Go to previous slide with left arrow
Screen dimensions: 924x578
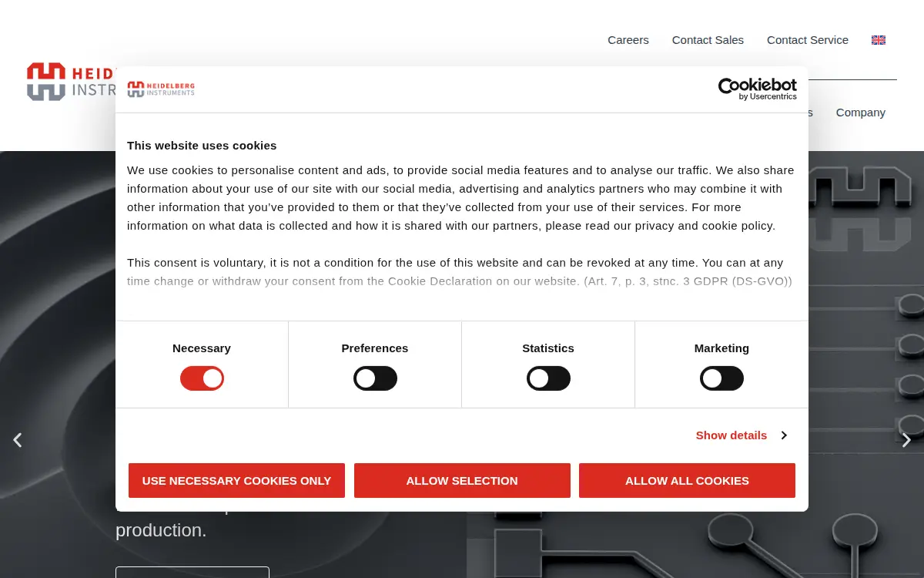tap(17, 440)
